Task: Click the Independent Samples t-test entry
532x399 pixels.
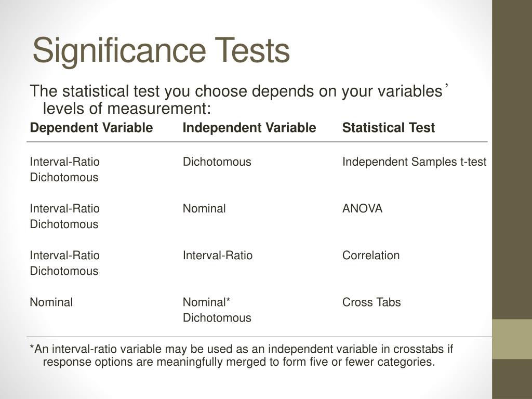Action: (414, 162)
